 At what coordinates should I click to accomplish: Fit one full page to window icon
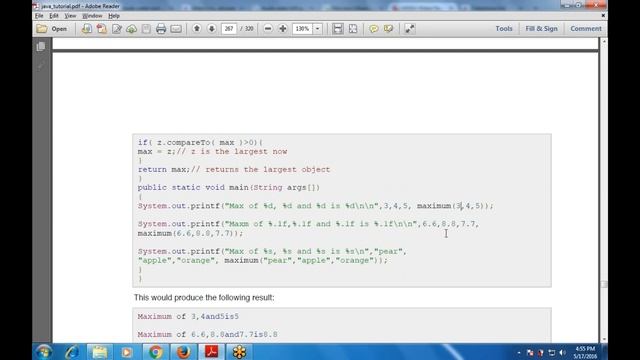pyautogui.click(x=353, y=29)
